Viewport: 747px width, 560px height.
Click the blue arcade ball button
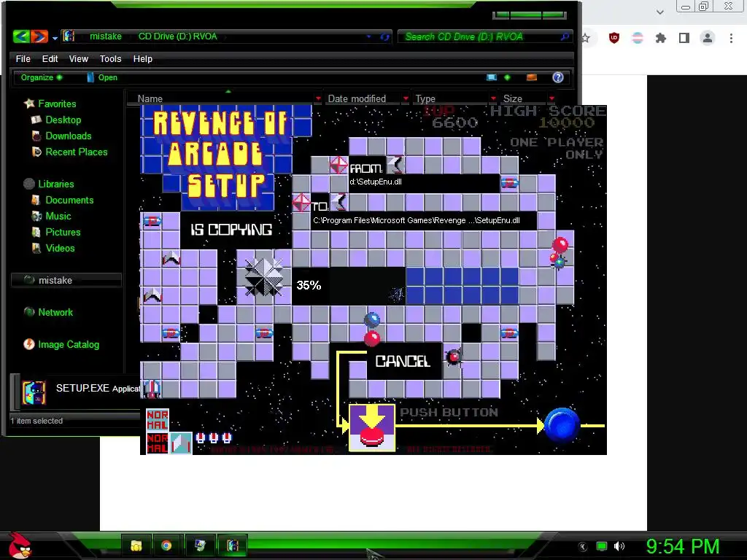click(562, 425)
